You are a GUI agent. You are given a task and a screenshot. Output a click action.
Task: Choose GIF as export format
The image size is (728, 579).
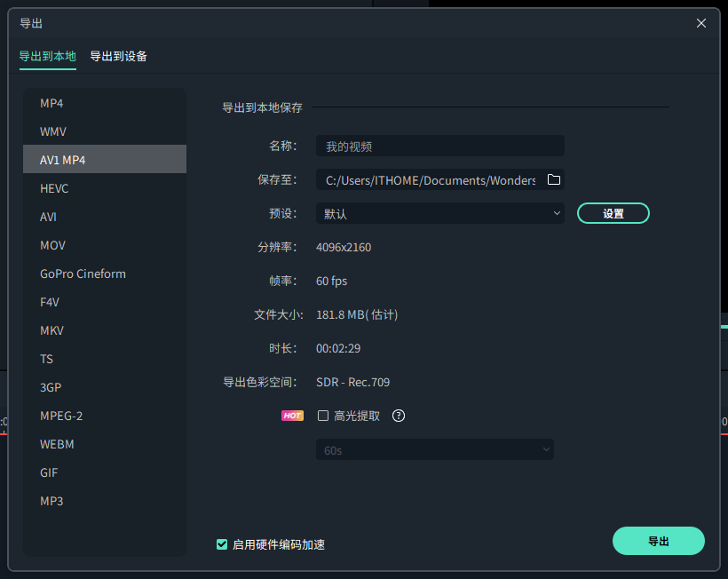pyautogui.click(x=49, y=472)
